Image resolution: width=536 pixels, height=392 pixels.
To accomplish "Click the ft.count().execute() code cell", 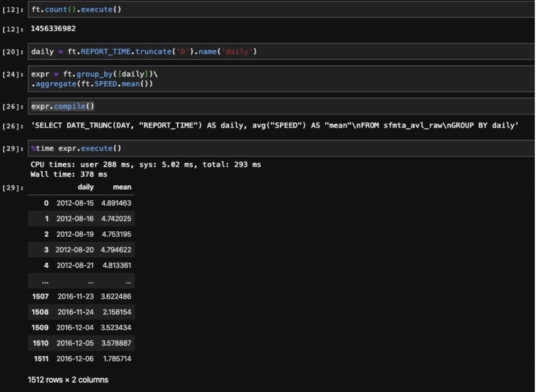I will (x=281, y=9).
